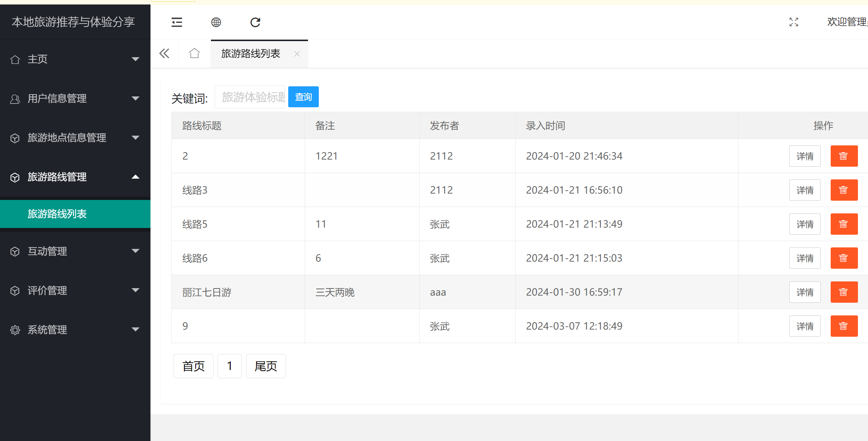The height and width of the screenshot is (441, 868).
Task: Select 旅游路线列表 in the sidebar
Action: click(x=57, y=214)
